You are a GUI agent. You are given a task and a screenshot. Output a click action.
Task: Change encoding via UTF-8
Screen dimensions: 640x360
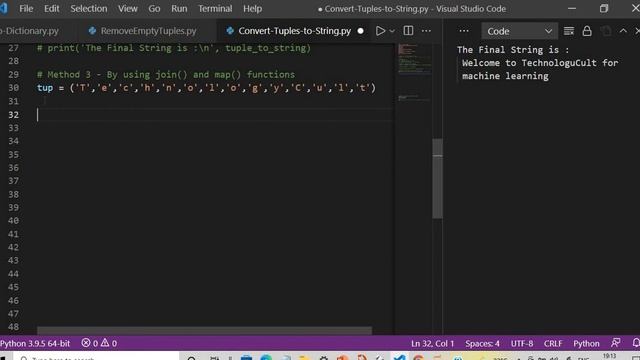[522, 344]
